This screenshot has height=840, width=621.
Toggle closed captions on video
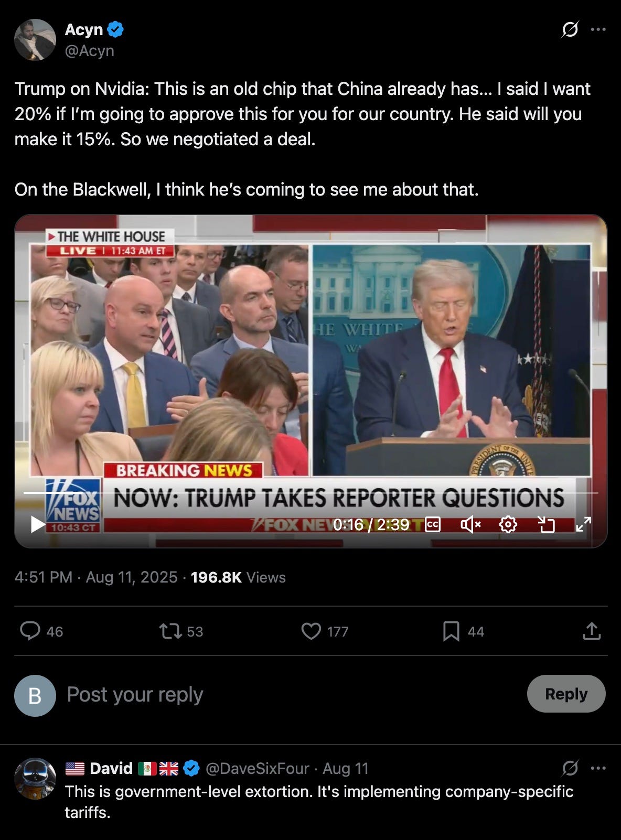433,524
